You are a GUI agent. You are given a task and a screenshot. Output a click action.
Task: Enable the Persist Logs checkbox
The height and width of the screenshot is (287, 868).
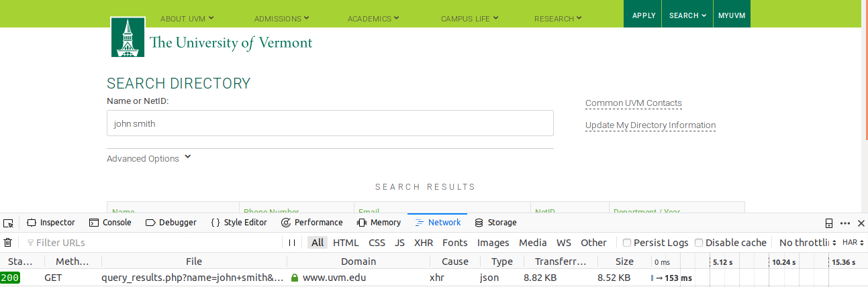pos(627,243)
